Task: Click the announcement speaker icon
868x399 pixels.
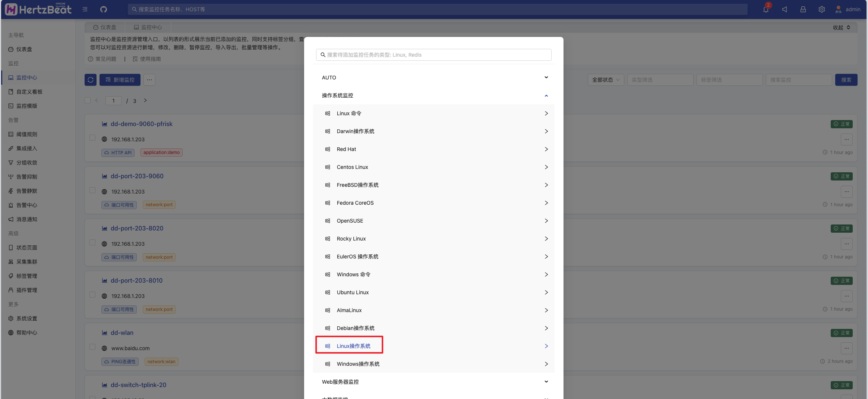Action: click(785, 9)
